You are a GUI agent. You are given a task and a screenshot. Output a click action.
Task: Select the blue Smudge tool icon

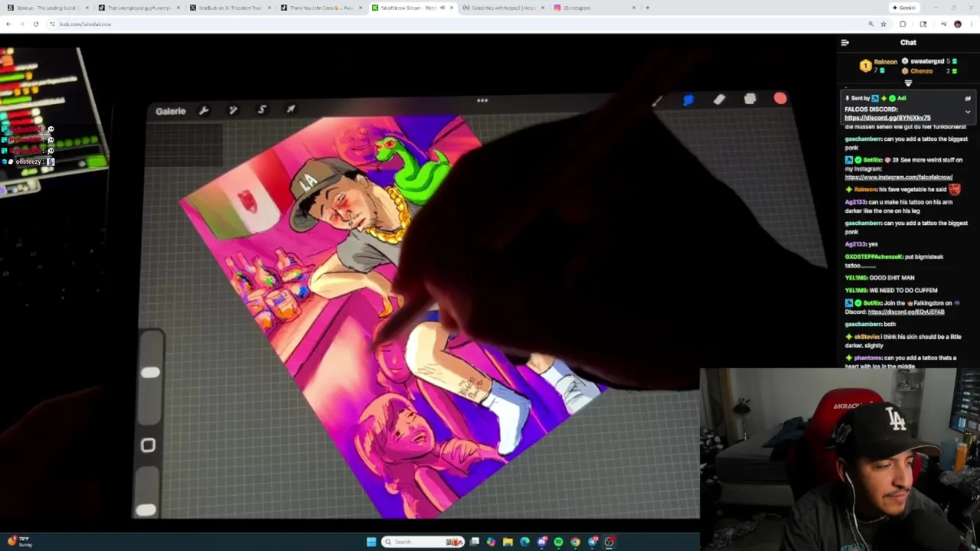[x=688, y=100]
